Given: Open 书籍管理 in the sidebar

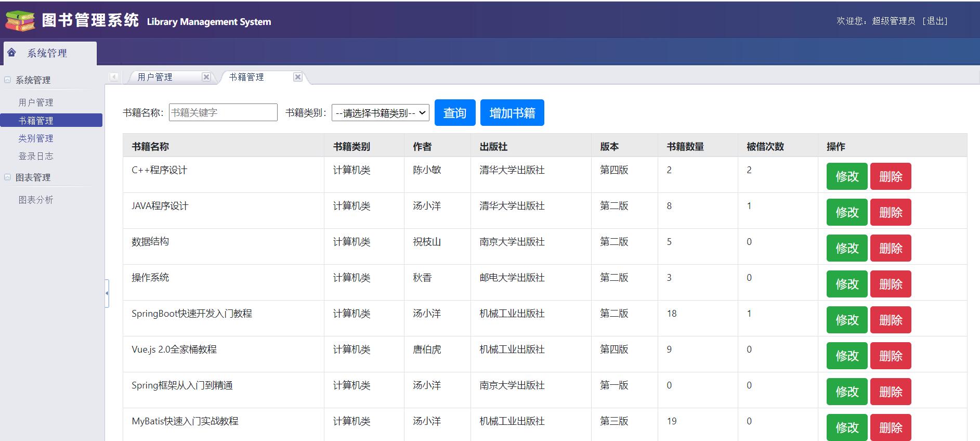Looking at the screenshot, I should pos(51,120).
